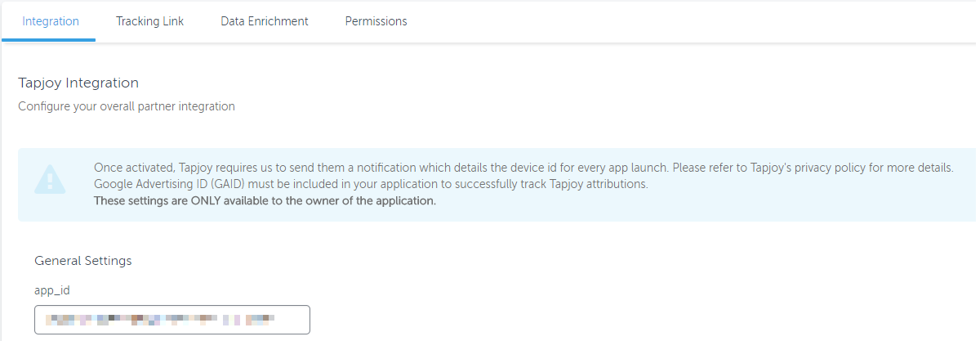
Task: Click the General Settings section heading
Action: pos(83,261)
